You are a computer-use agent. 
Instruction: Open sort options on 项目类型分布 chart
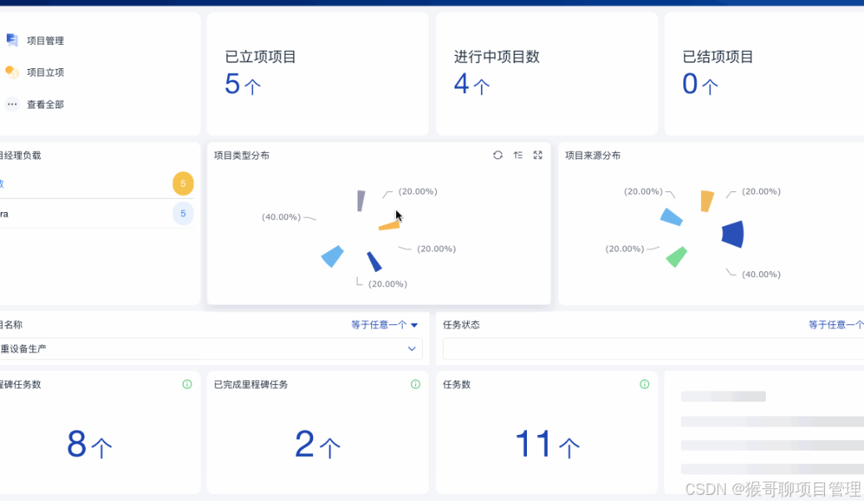518,156
